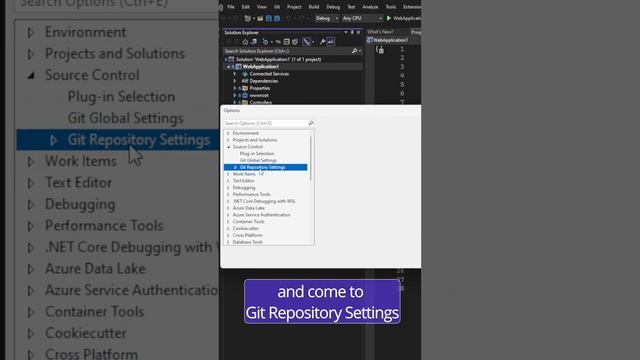Click the pin icon on Solution Explorer
This screenshot has height=360, width=640.
(x=352, y=32)
